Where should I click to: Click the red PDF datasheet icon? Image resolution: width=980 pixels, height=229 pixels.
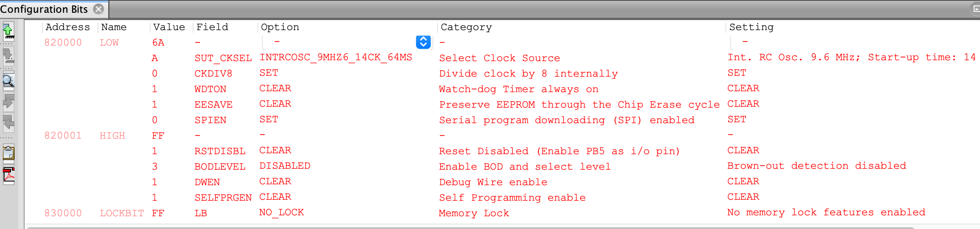click(8, 176)
